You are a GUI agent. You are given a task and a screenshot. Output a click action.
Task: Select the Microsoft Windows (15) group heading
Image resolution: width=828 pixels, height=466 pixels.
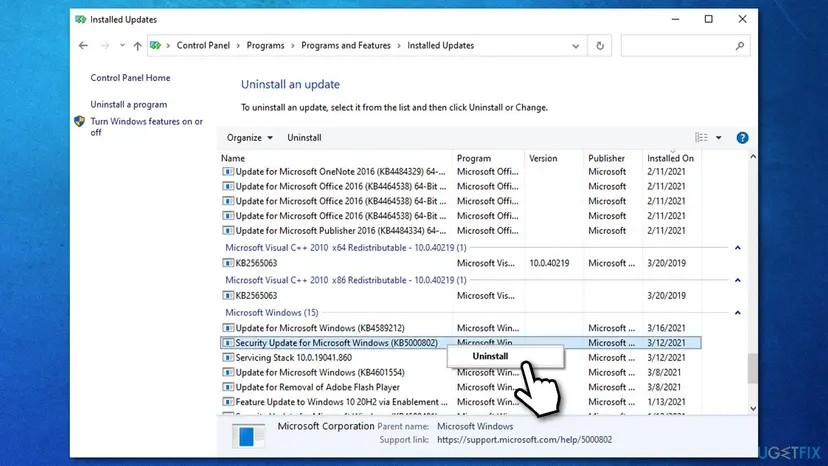271,313
